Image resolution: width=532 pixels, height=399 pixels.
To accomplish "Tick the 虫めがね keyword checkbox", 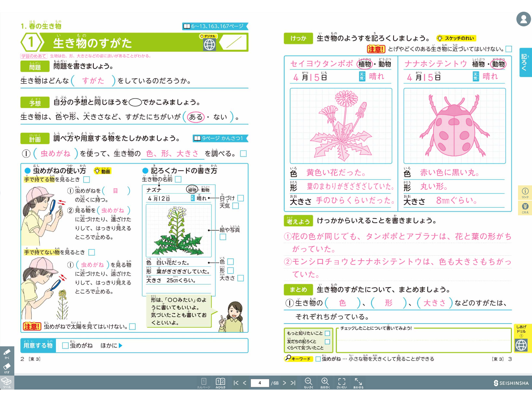I will (x=318, y=359).
